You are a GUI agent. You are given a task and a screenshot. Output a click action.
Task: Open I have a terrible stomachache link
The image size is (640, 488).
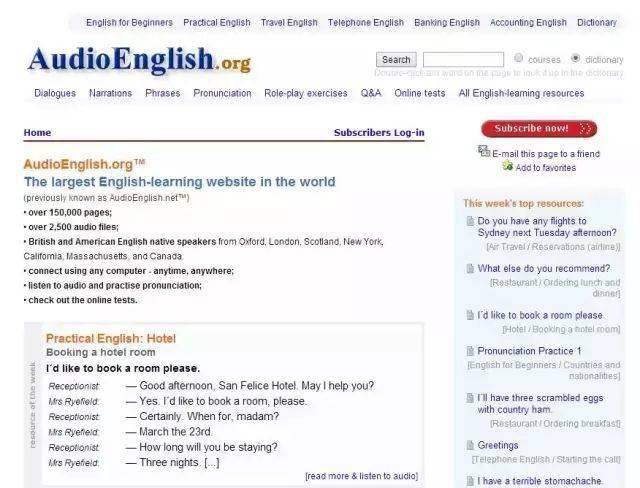pos(540,481)
